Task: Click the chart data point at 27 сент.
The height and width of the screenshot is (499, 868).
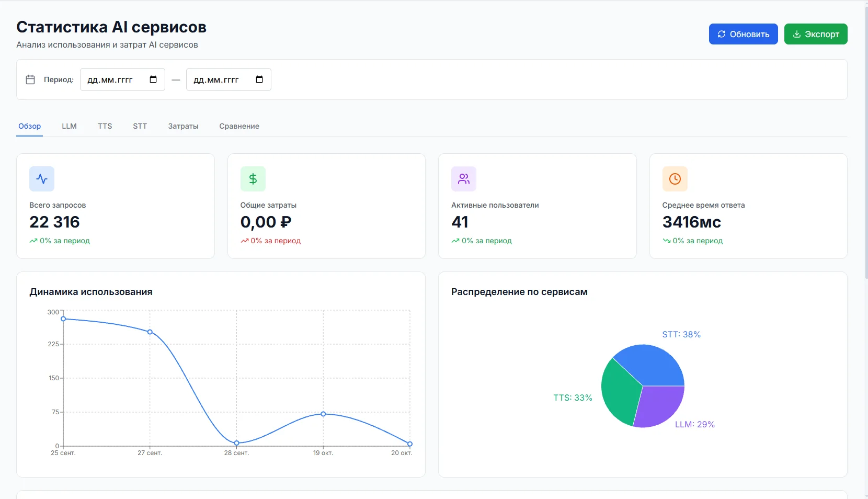Action: (150, 332)
